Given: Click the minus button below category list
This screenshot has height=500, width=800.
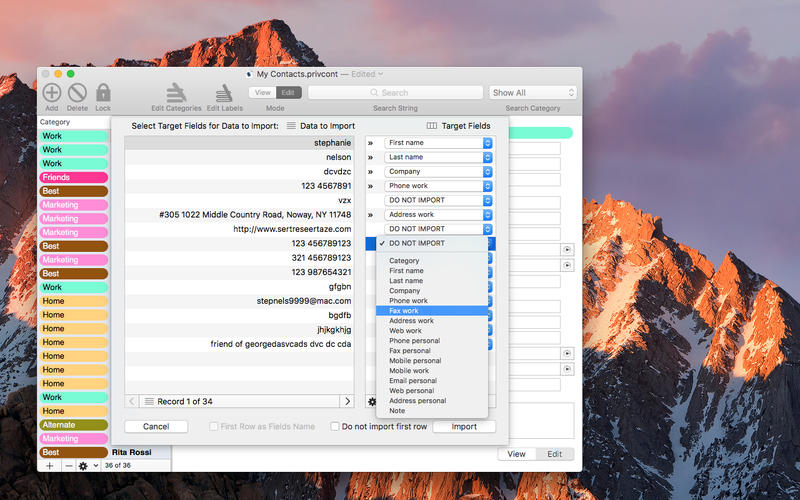Looking at the screenshot, I should [68, 466].
